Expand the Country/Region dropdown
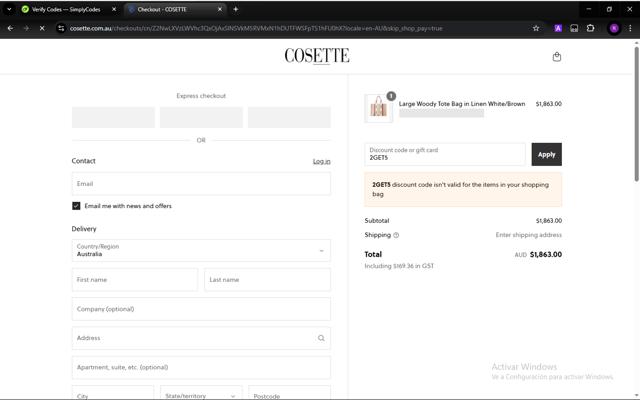Screen dimensions: 640x400 [x=201, y=250]
